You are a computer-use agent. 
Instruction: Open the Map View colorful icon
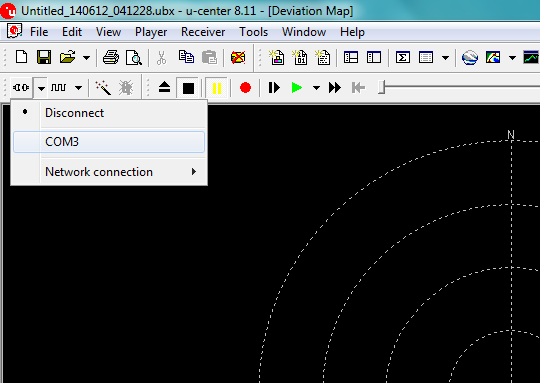(493, 57)
